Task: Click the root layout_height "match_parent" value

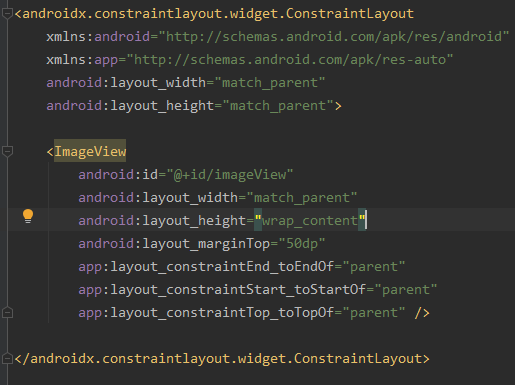Action: 278,105
